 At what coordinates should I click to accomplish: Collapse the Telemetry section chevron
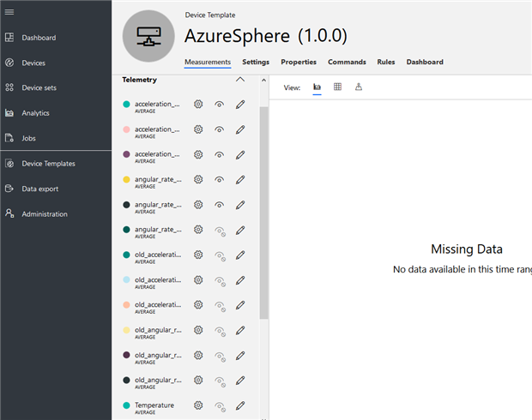(x=240, y=80)
